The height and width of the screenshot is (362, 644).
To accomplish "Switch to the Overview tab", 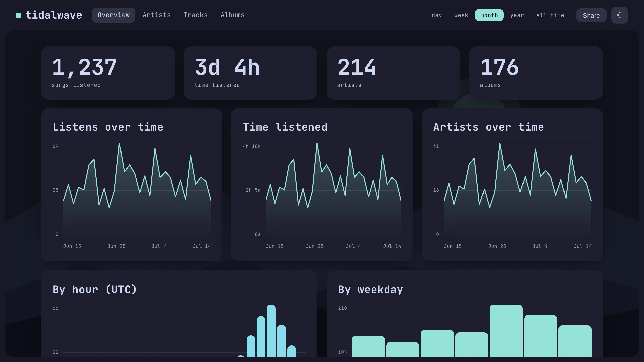I will point(114,15).
